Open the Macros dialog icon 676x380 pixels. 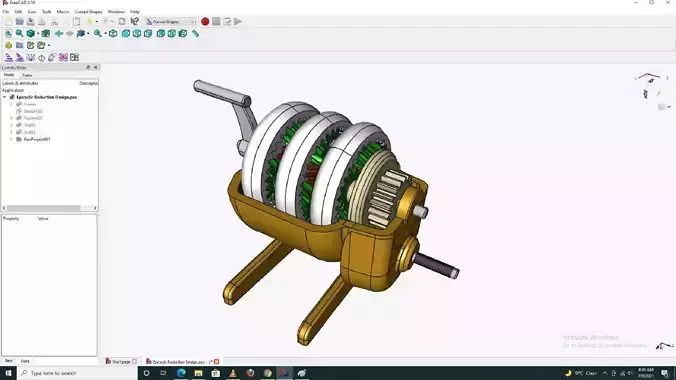[x=227, y=22]
